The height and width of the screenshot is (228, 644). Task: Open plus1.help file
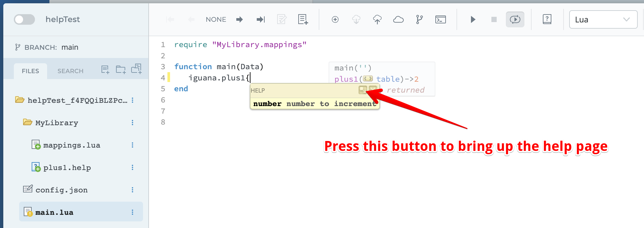[67, 168]
